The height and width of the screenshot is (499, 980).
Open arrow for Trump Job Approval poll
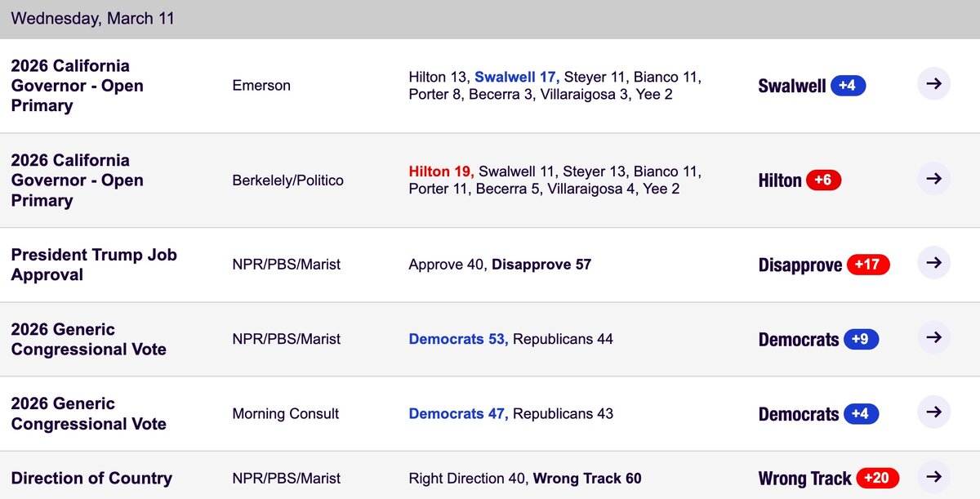[x=933, y=263]
